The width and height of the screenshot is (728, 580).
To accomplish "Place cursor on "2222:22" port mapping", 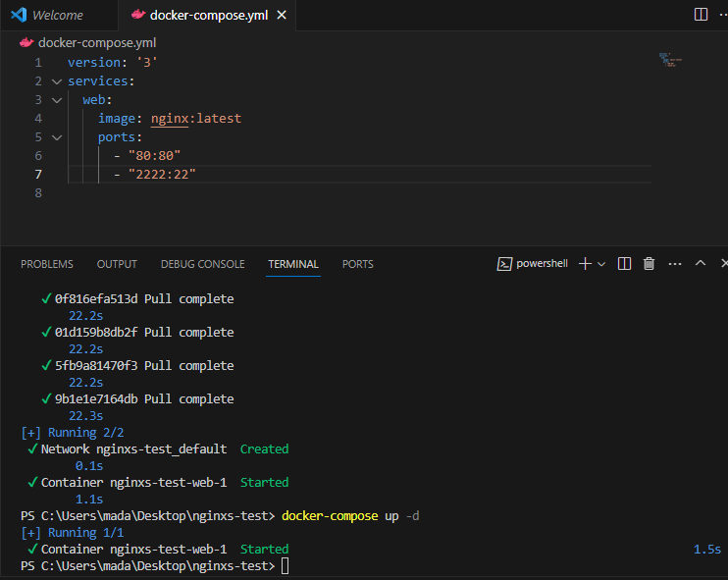I will 162,174.
